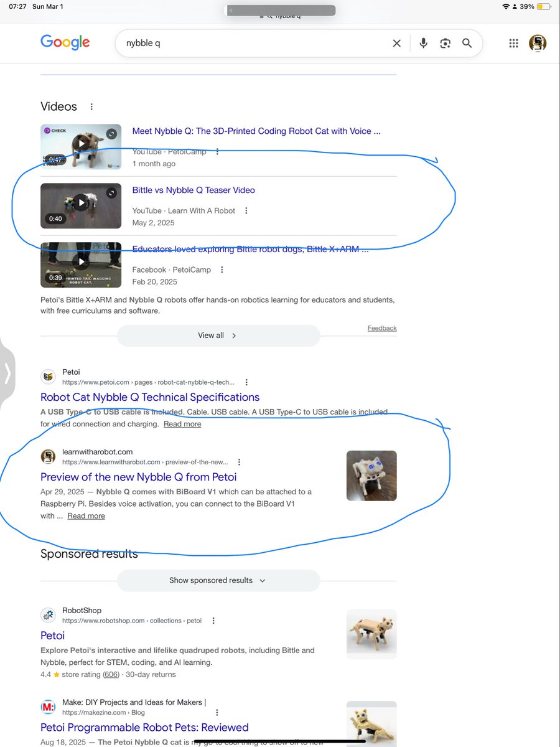Clear the search query with the X icon
The width and height of the screenshot is (560, 747).
click(397, 43)
